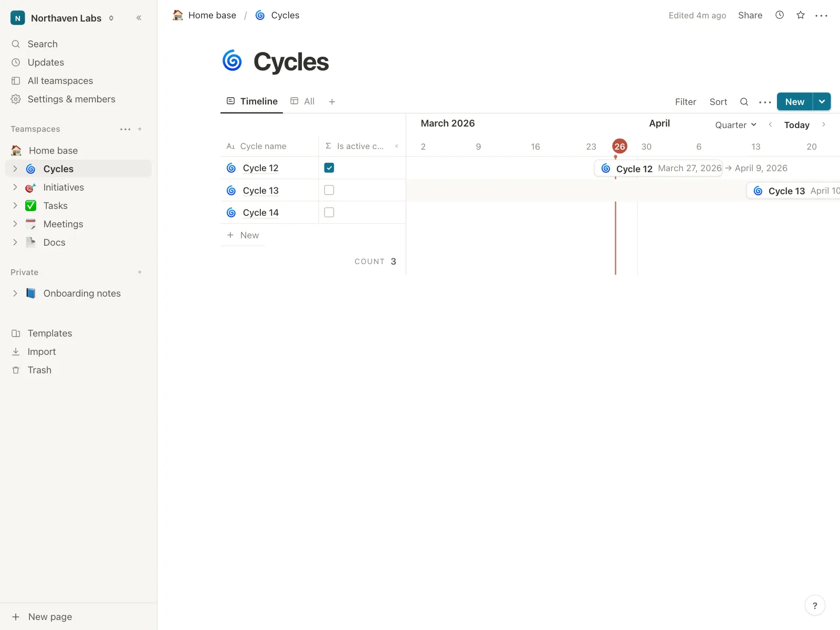This screenshot has height=630, width=840.
Task: Open Settings & members
Action: [71, 99]
